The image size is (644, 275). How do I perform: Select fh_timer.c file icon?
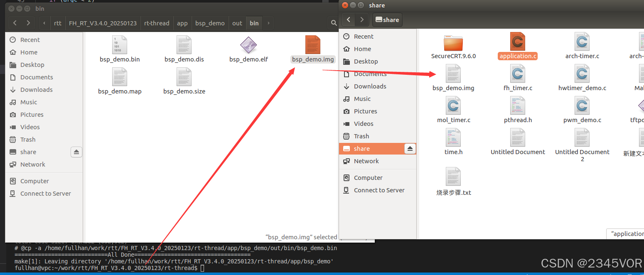click(518, 74)
